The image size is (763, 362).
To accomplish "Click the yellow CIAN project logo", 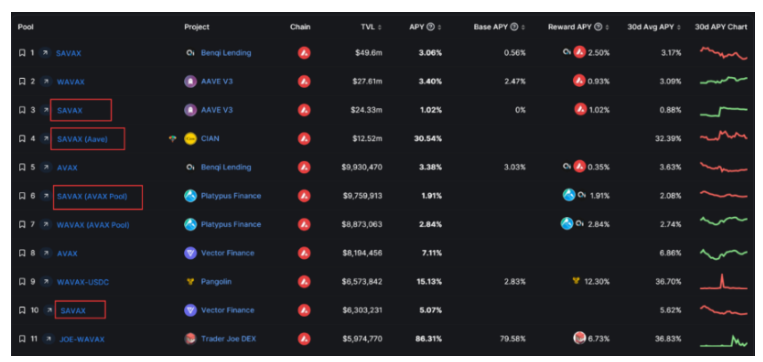I will point(190,139).
